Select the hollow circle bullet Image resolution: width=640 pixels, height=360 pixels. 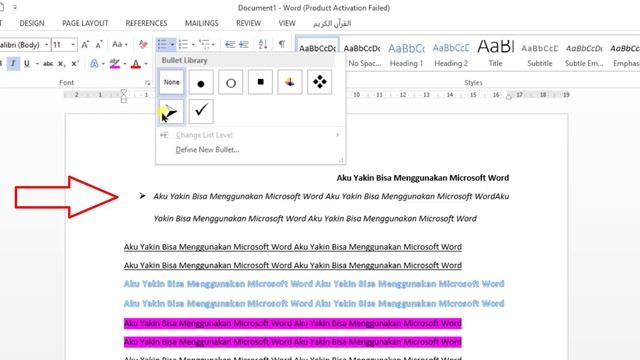(231, 82)
